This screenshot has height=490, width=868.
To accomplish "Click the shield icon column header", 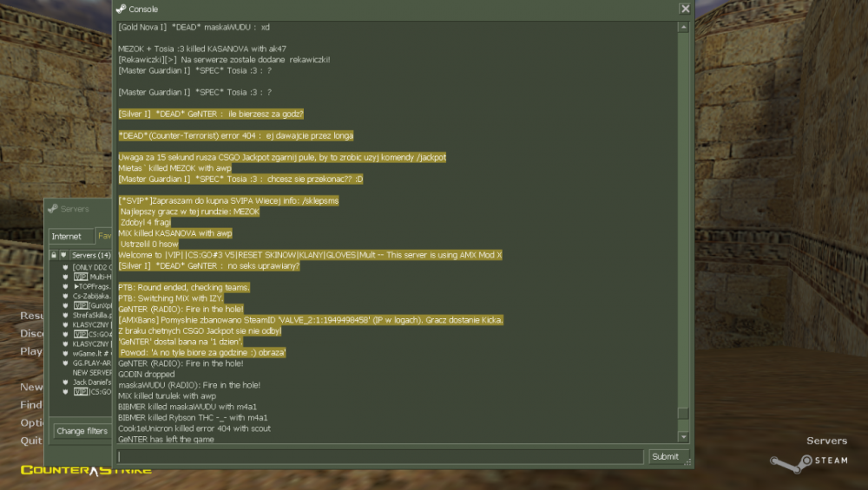I will pyautogui.click(x=63, y=255).
